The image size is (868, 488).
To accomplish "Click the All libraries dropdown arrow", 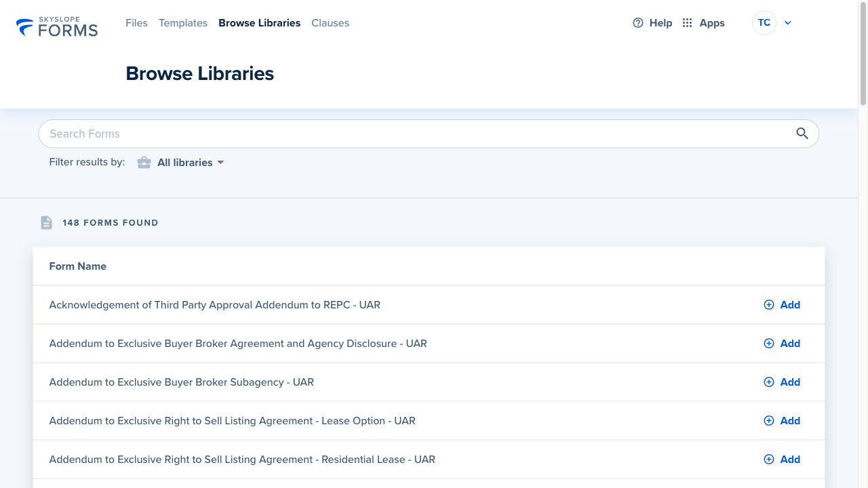I will click(220, 163).
